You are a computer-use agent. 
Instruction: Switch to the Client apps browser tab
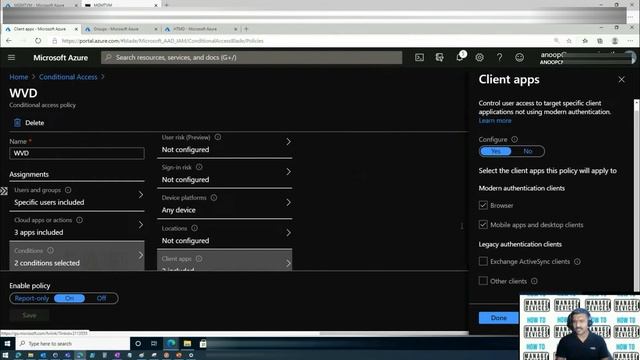coord(41,29)
